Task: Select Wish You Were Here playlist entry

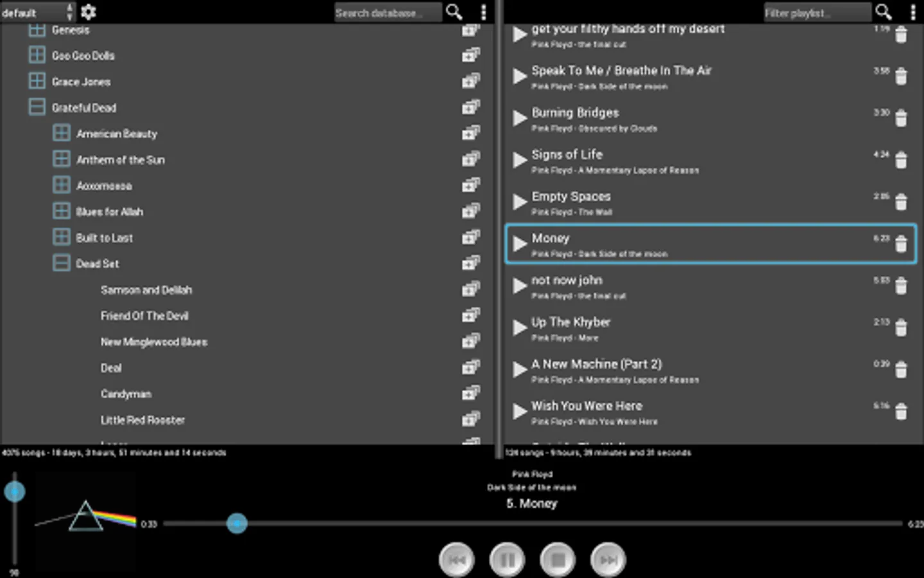Action: tap(711, 412)
